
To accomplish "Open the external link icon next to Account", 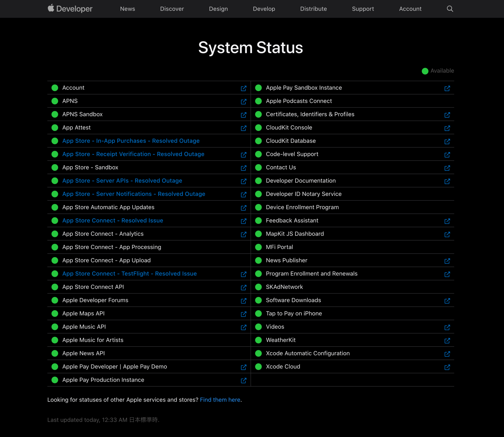I will click(x=244, y=89).
